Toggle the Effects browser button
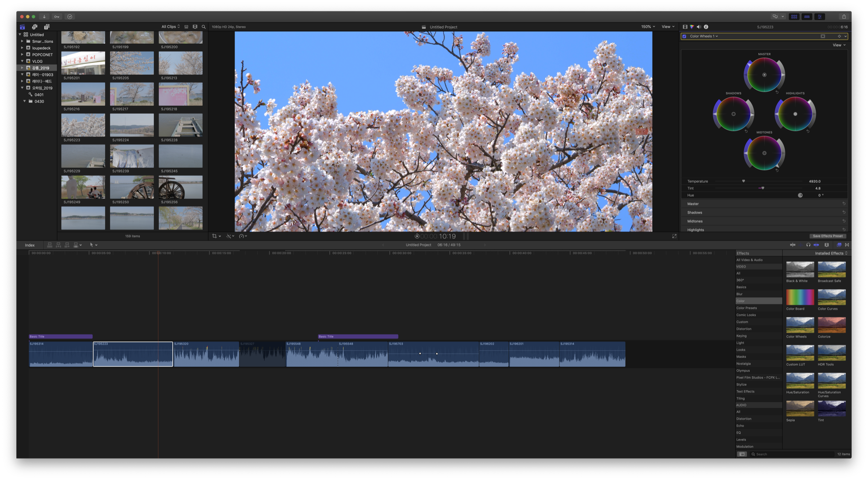Screen dimensions: 868x480 click(839, 245)
